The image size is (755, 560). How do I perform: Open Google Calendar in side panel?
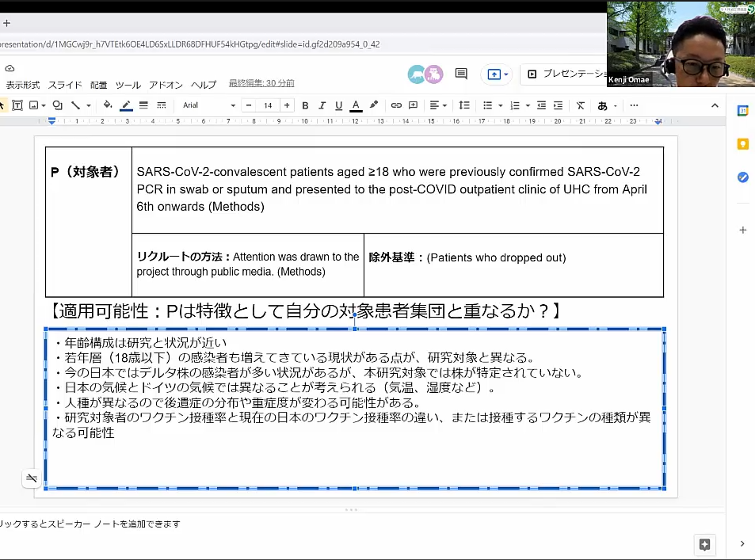742,111
